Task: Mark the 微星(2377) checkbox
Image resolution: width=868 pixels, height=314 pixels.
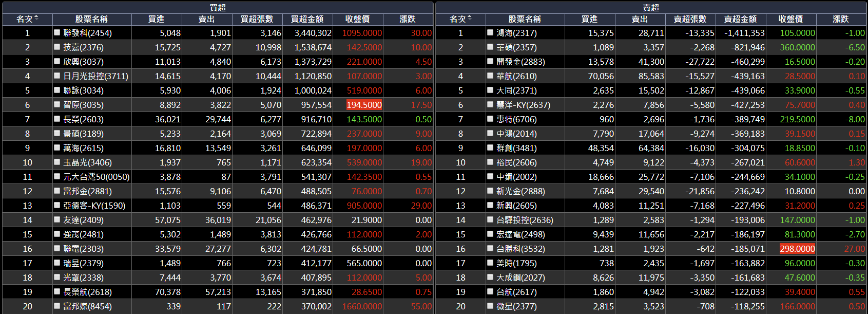Action: click(490, 306)
